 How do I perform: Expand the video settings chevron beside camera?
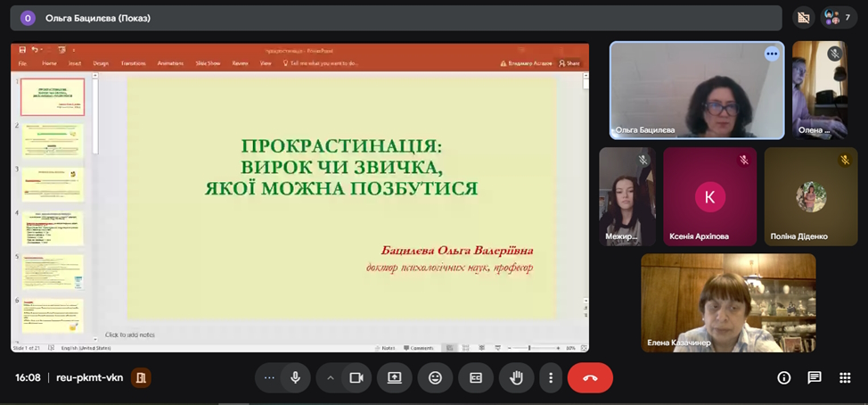pyautogui.click(x=331, y=377)
